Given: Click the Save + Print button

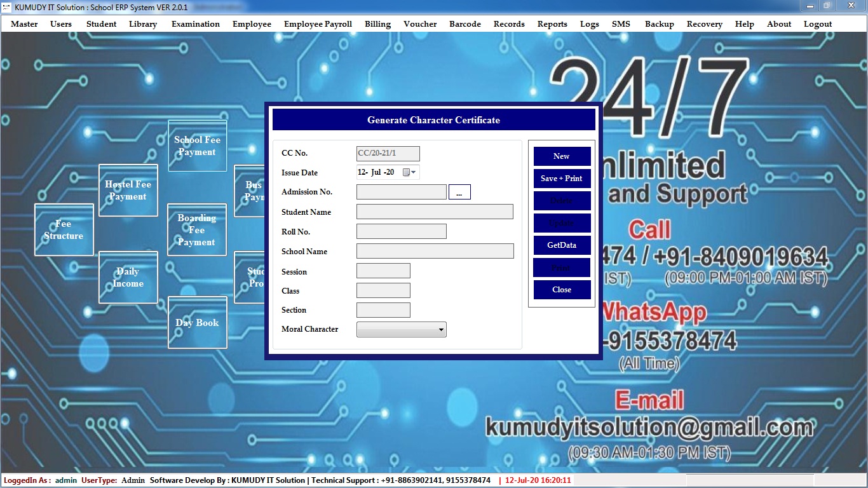Looking at the screenshot, I should [562, 179].
